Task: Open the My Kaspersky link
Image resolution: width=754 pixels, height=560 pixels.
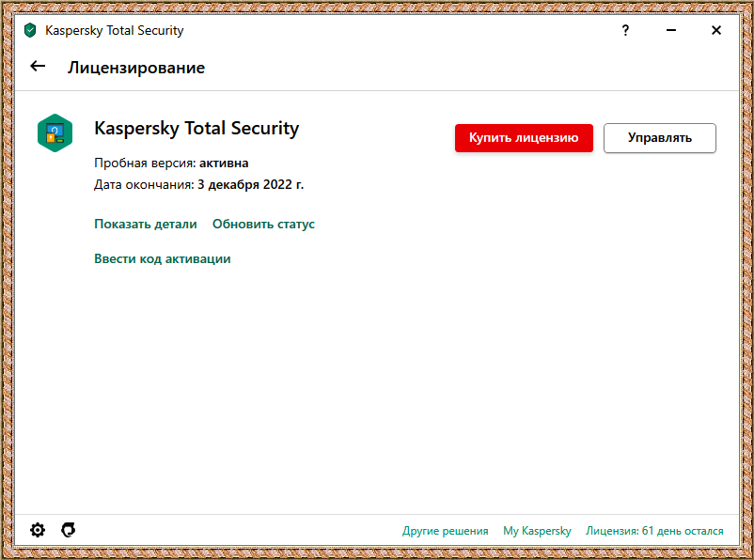Action: click(537, 531)
